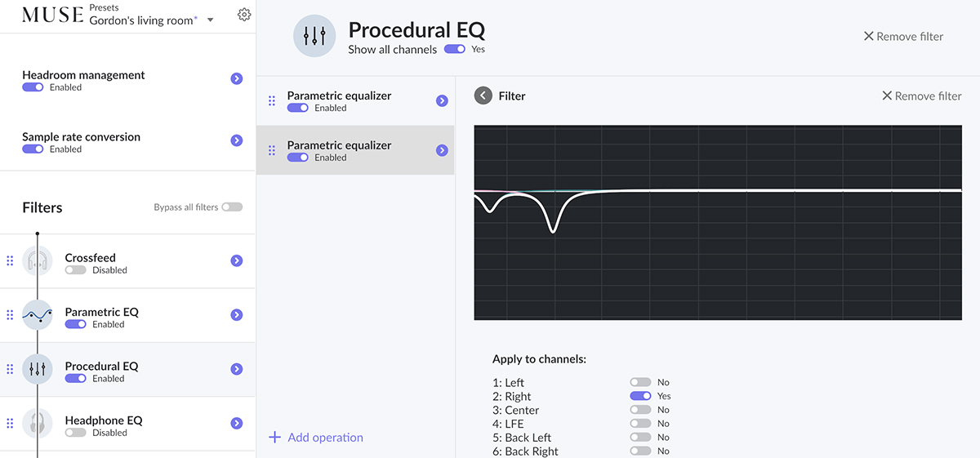The width and height of the screenshot is (980, 458).
Task: Click Add operation
Action: point(316,438)
